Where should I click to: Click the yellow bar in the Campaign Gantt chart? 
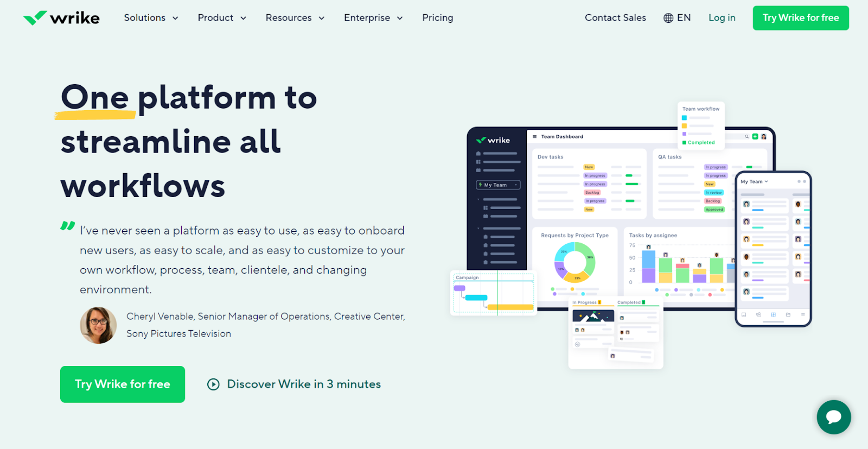click(x=510, y=307)
